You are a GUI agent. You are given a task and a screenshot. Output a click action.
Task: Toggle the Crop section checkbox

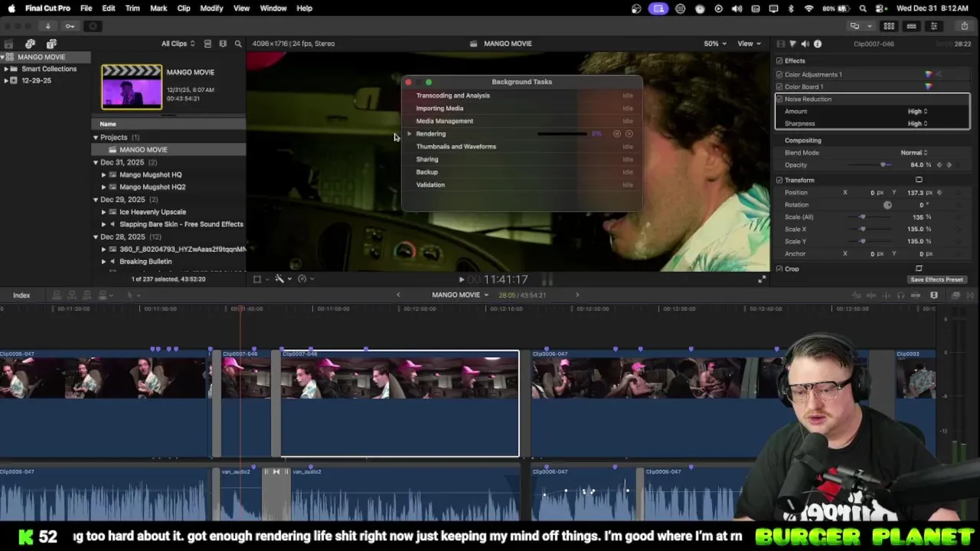pyautogui.click(x=779, y=269)
